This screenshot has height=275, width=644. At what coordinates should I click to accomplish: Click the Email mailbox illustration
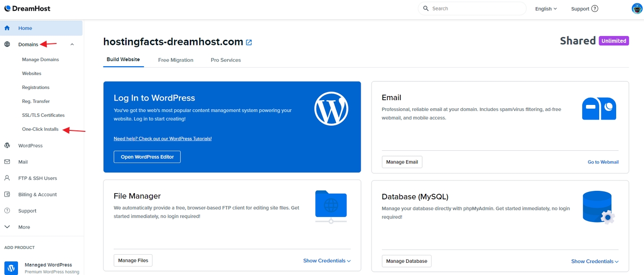tap(599, 109)
